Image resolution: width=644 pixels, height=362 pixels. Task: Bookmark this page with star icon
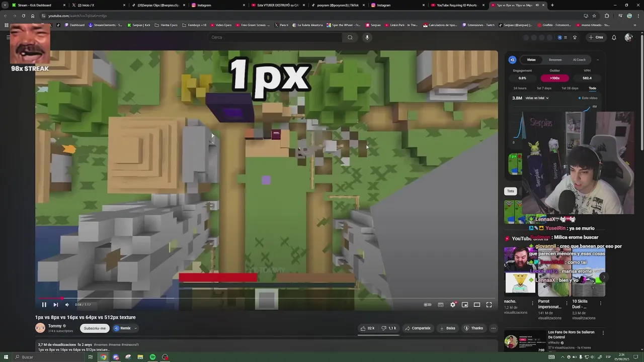click(x=594, y=16)
